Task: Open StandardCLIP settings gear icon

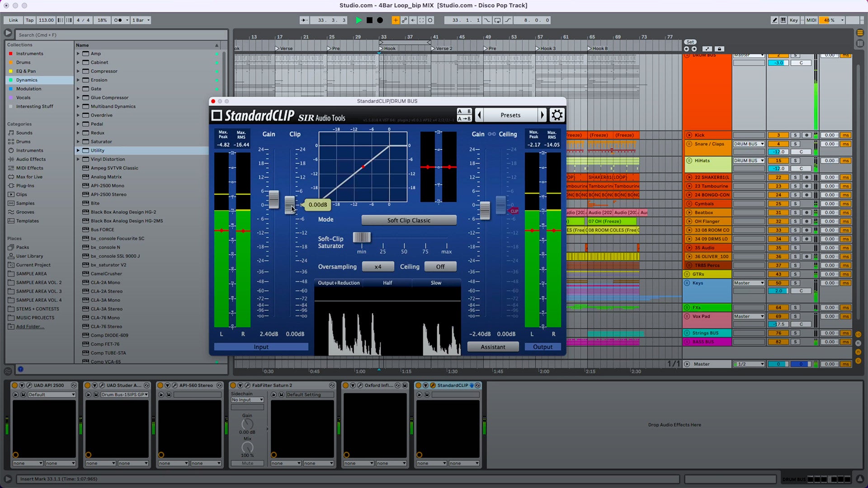Action: (x=557, y=115)
